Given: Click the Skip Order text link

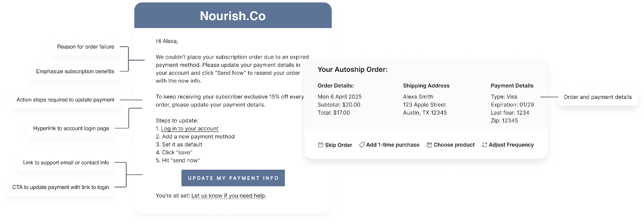Looking at the screenshot, I should (x=339, y=145).
